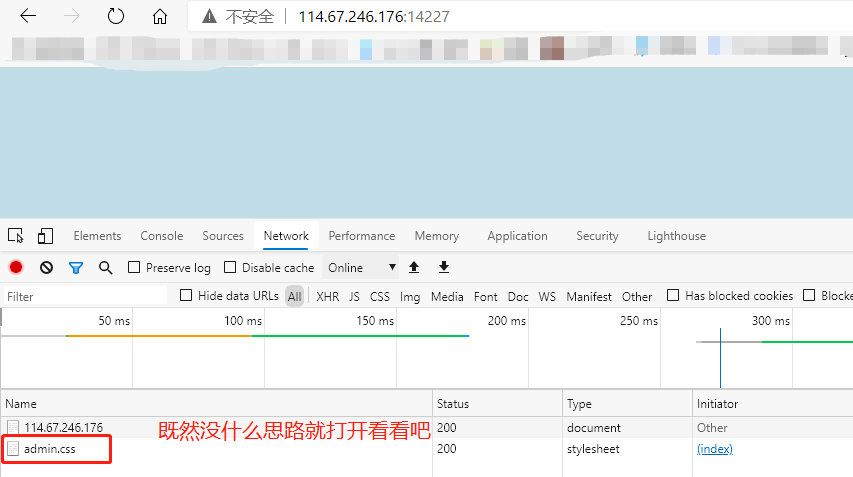Viewport: 853px width, 477px height.
Task: Sort requests by the Status column header
Action: (497, 404)
